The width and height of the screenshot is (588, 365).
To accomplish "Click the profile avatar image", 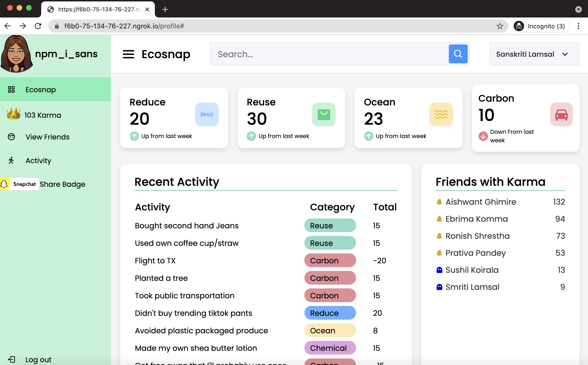I will (x=16, y=54).
